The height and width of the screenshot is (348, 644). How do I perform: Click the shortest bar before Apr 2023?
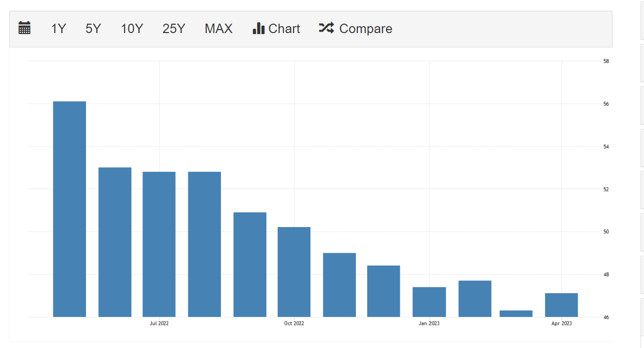(x=516, y=313)
